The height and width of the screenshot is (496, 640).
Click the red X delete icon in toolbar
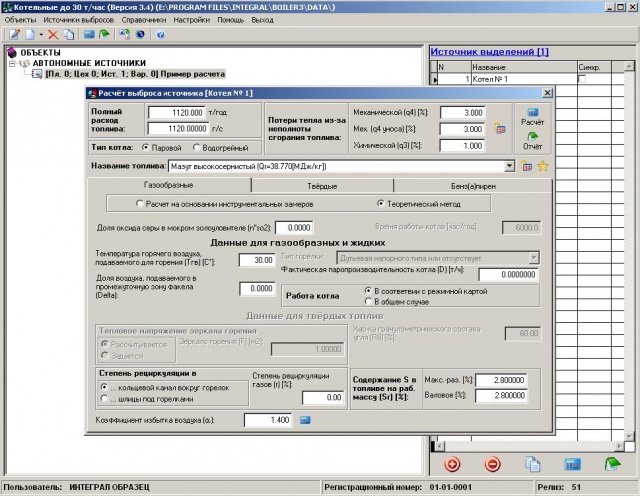coord(53,34)
